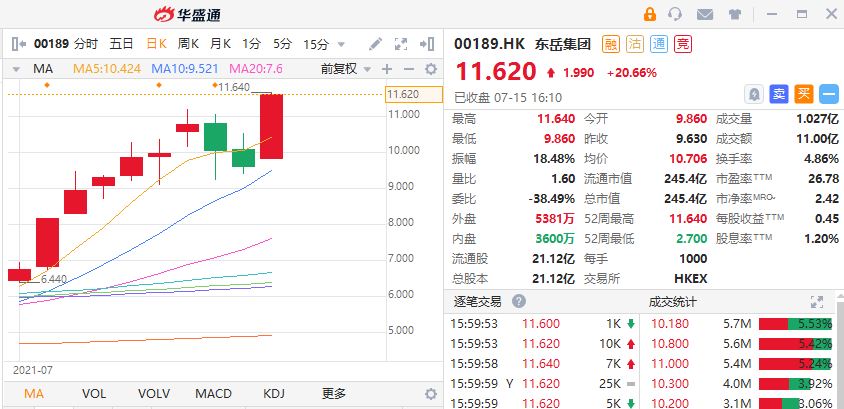Expand the 成交统计 panel icon
The height and width of the screenshot is (409, 844).
[817, 302]
